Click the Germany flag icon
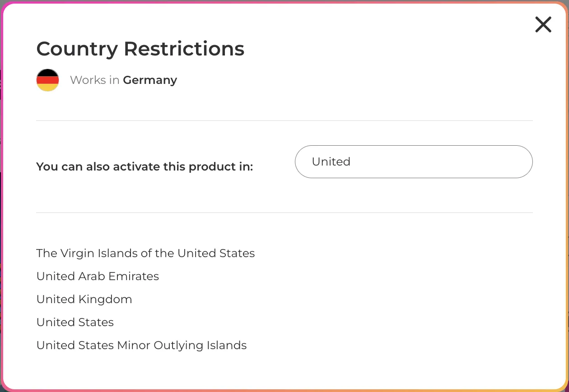Image resolution: width=569 pixels, height=392 pixels. coord(47,80)
